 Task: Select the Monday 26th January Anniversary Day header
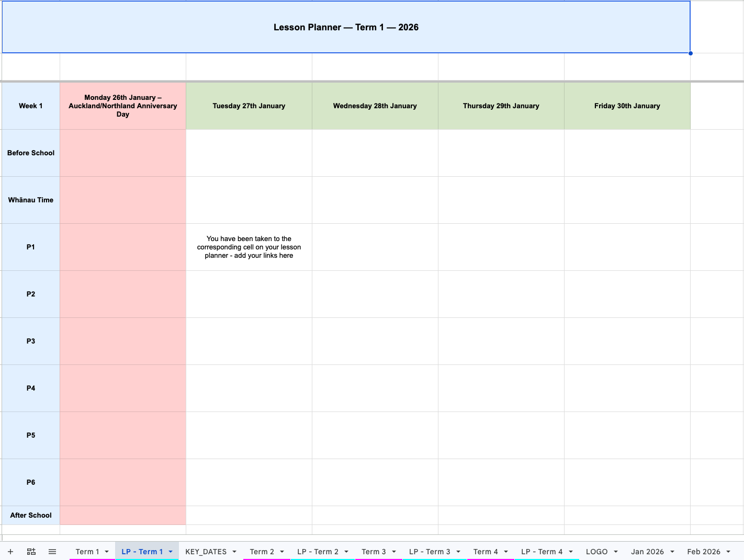[123, 106]
